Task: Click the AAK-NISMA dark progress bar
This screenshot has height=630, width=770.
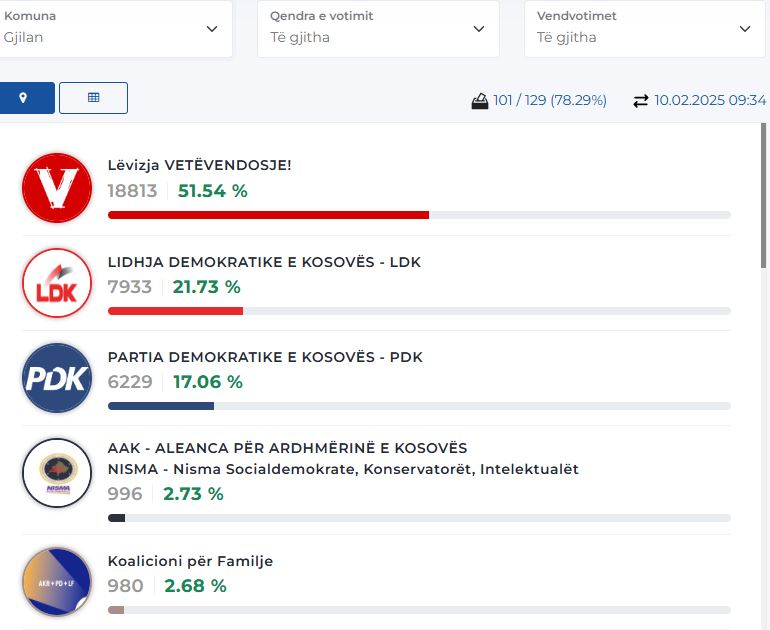Action: click(x=116, y=518)
